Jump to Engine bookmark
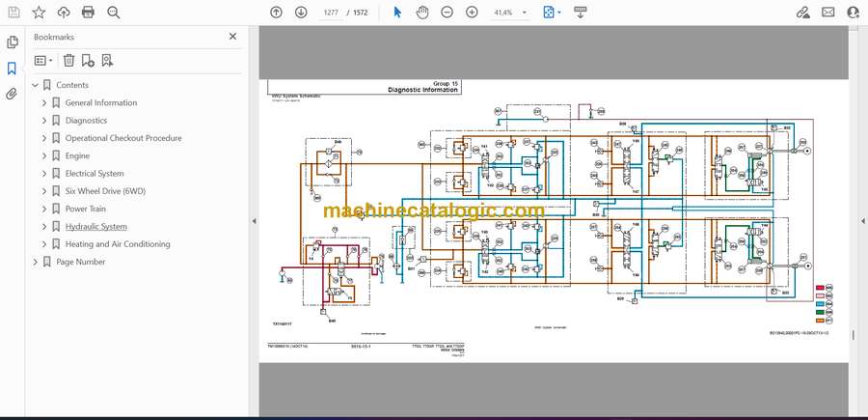The height and width of the screenshot is (420, 868). (77, 155)
